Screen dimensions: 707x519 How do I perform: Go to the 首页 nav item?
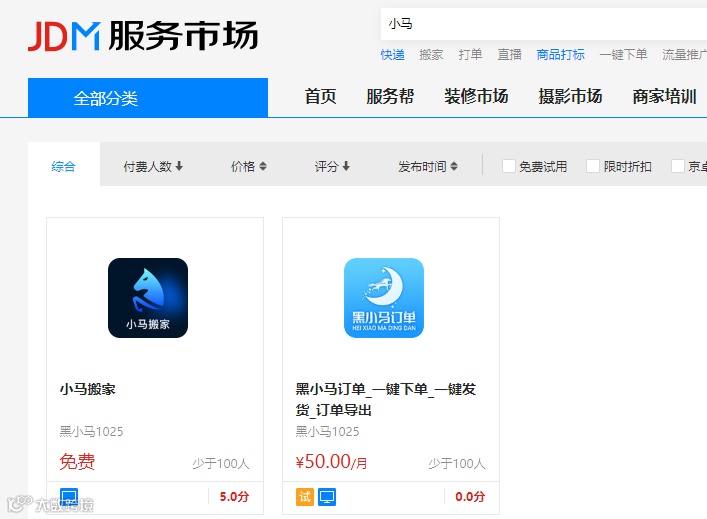321,96
